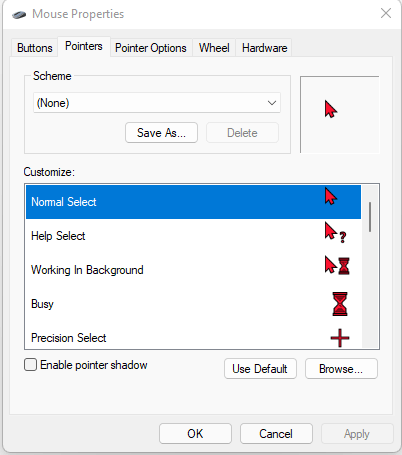Click the Use Default button
The width and height of the screenshot is (402, 455).
(260, 369)
